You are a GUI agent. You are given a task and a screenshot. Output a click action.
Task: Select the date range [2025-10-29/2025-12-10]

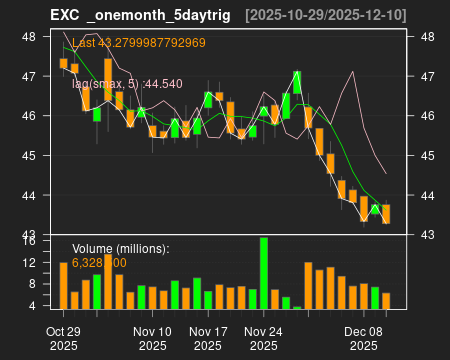(x=326, y=15)
